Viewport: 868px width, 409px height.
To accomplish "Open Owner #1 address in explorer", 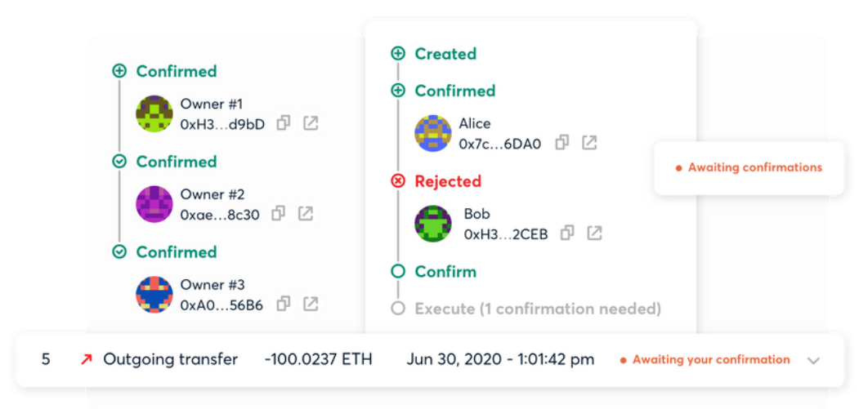I will (311, 123).
